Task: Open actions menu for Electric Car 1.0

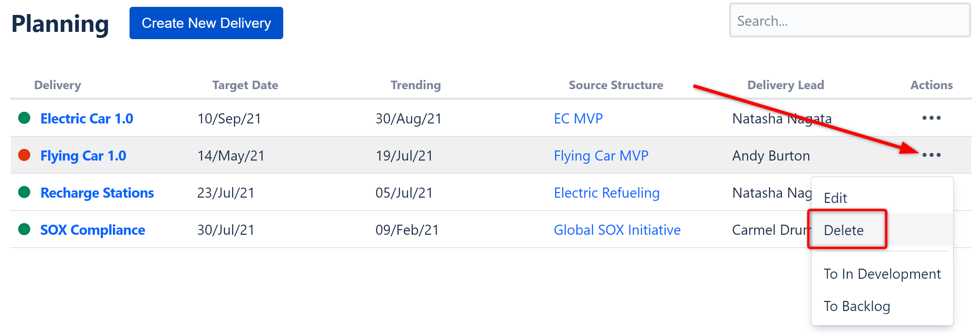Action: coord(931,118)
